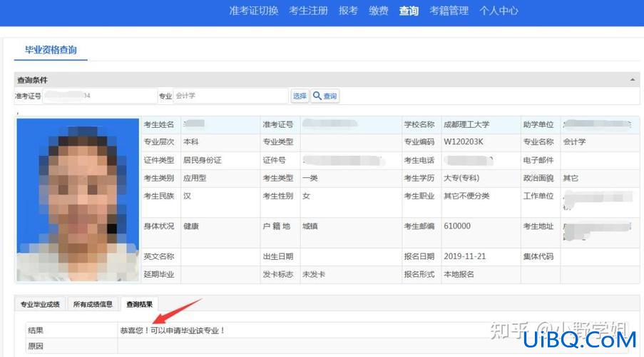Open 考籍管理 in the top bar
Screen dimensions: 644x357
449,11
